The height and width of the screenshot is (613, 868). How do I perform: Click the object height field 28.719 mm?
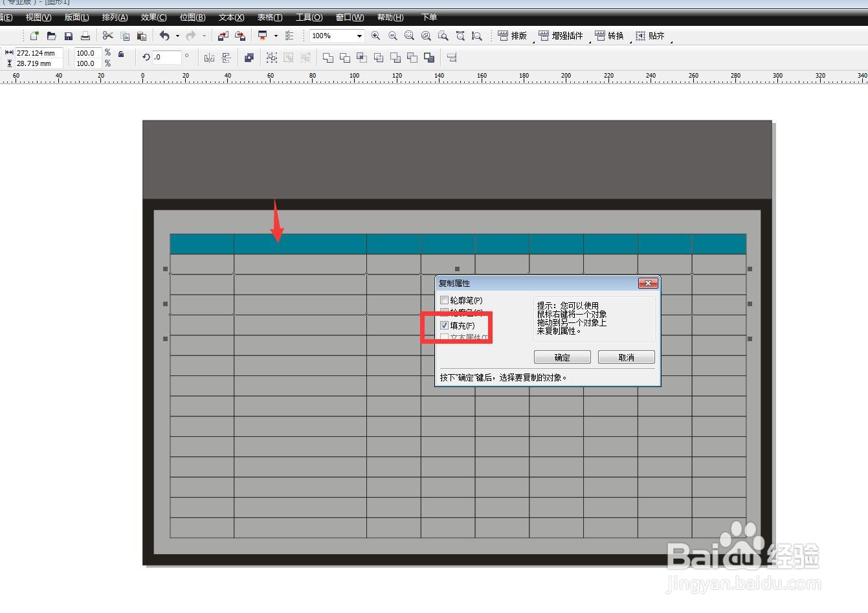click(x=39, y=63)
